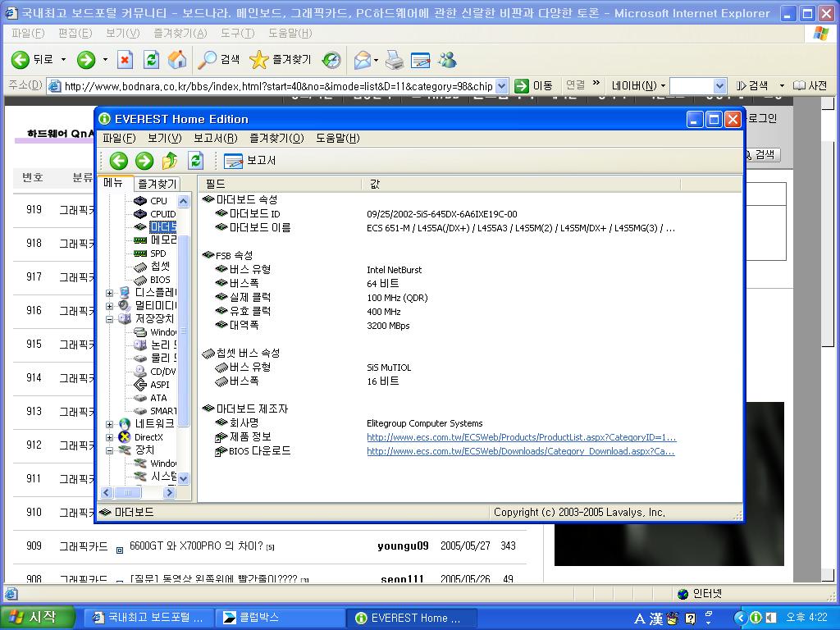Open EVEREST 파일(F) menu
This screenshot has width=840, height=630.
coord(119,138)
